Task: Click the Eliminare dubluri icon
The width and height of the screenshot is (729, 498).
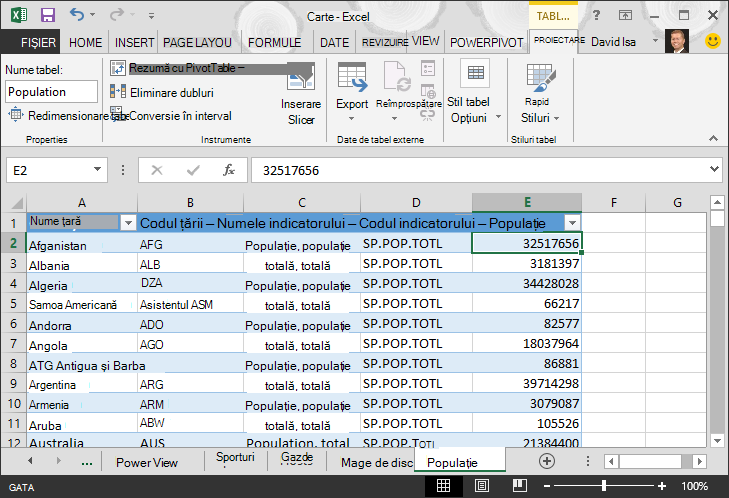Action: click(118, 91)
